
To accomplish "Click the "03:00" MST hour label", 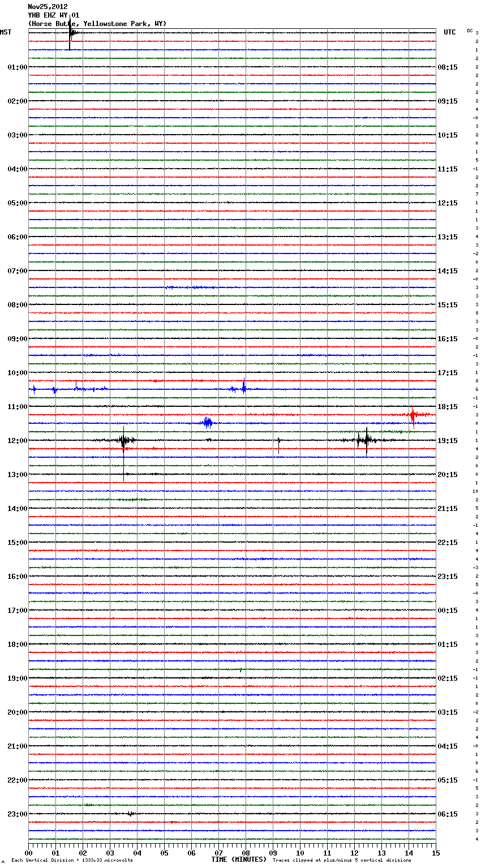I will coord(18,135).
